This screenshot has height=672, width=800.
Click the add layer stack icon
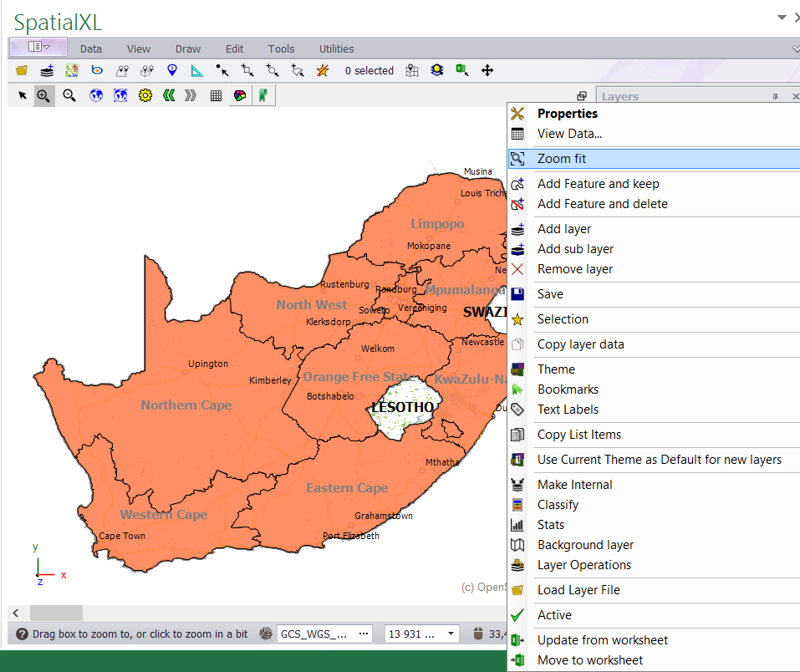[47, 71]
